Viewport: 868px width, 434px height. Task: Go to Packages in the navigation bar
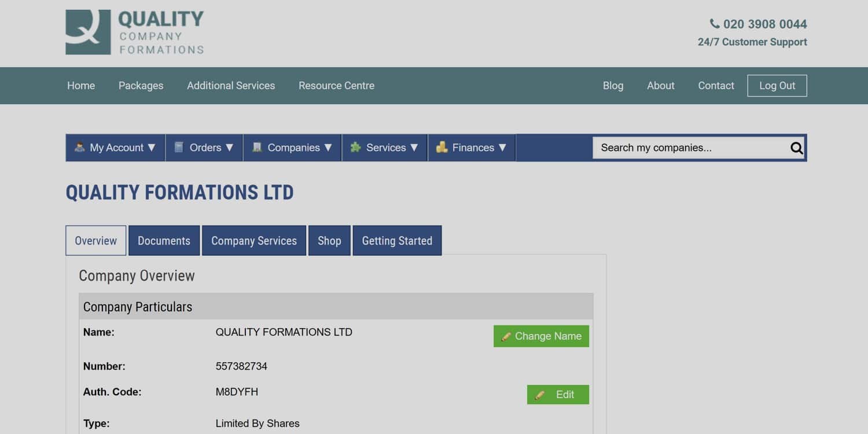click(141, 86)
